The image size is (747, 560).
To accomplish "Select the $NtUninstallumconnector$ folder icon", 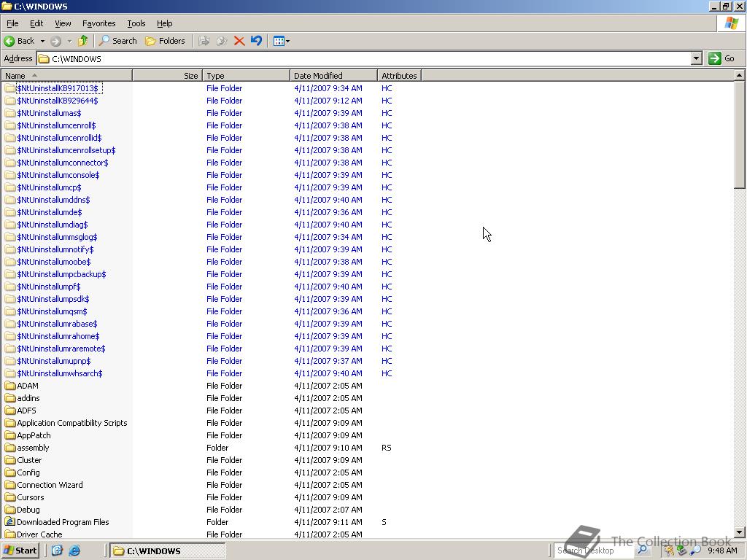I will [x=10, y=163].
